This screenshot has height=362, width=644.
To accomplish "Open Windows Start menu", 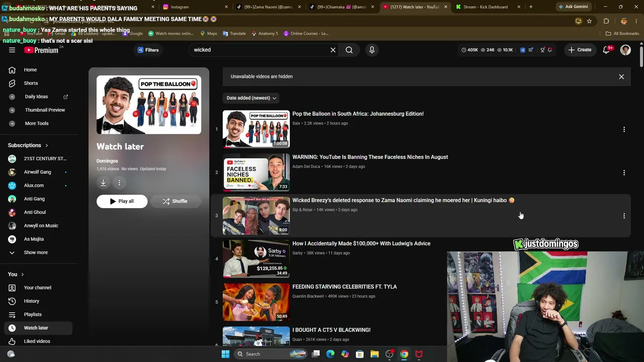I will click(x=225, y=354).
